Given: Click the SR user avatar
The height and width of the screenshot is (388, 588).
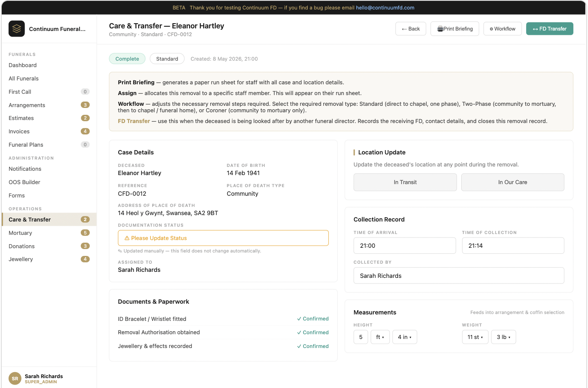Looking at the screenshot, I should (x=15, y=379).
